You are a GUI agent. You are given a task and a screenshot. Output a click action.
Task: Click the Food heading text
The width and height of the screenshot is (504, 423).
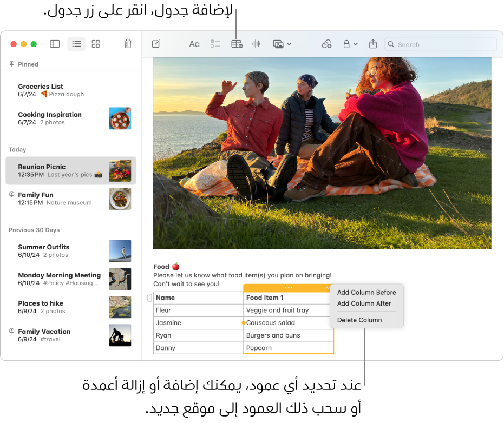[161, 267]
